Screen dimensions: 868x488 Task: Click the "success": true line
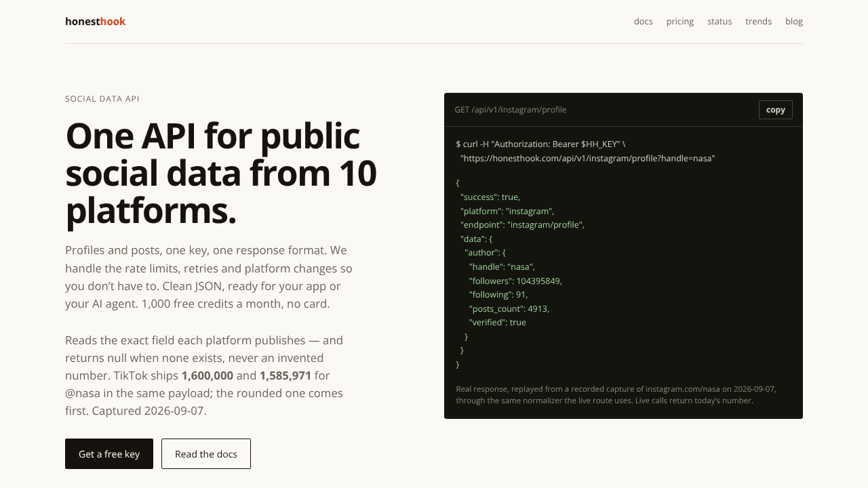(x=490, y=197)
